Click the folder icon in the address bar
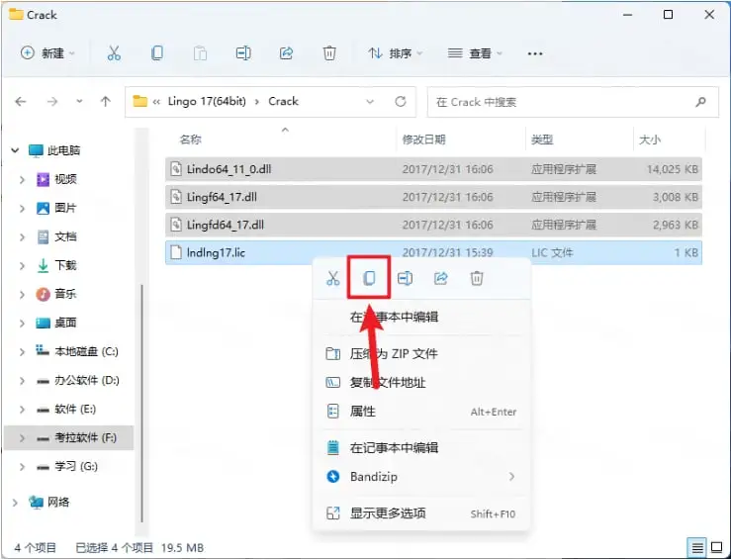The width and height of the screenshot is (731, 560). pyautogui.click(x=139, y=101)
